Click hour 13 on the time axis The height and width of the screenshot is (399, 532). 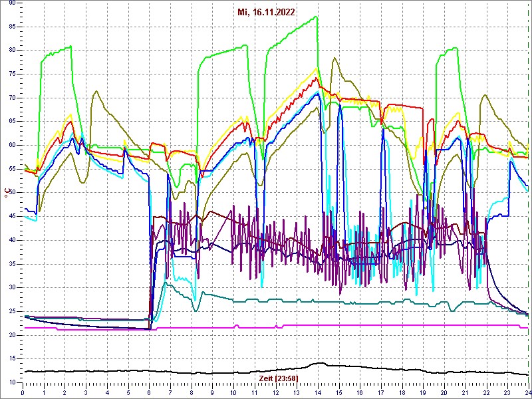[x=297, y=393]
